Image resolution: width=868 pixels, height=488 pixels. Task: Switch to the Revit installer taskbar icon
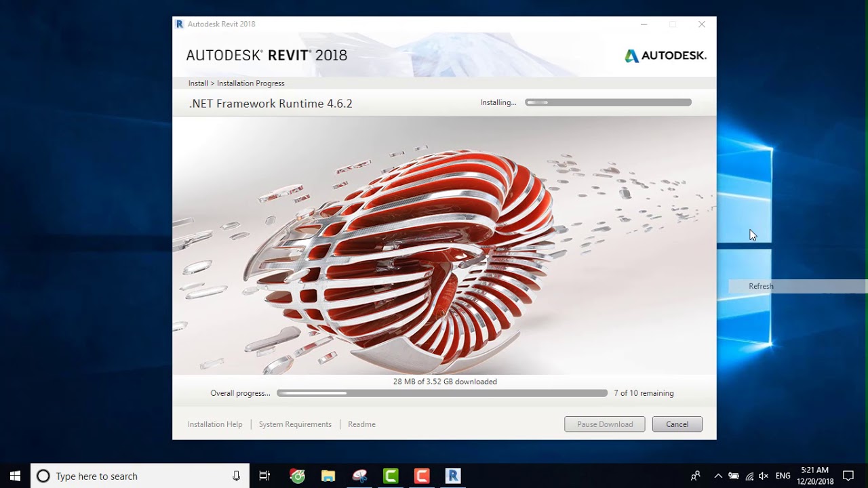[x=453, y=476]
